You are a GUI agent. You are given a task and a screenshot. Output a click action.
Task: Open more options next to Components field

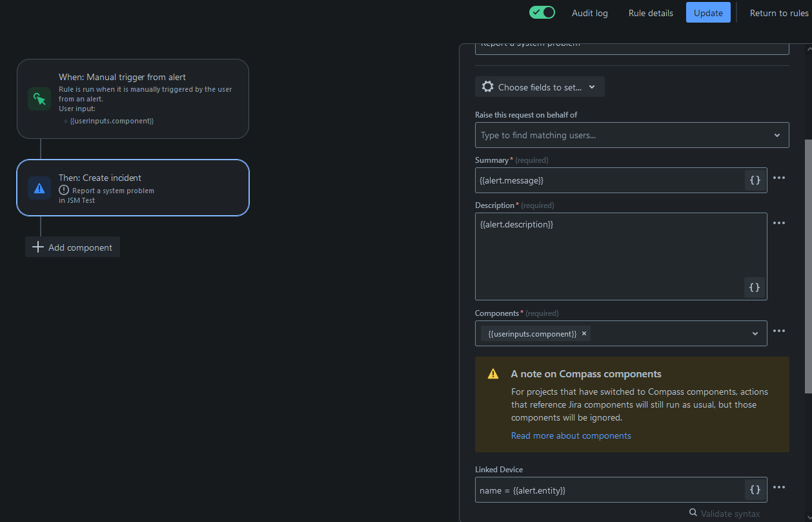(779, 331)
